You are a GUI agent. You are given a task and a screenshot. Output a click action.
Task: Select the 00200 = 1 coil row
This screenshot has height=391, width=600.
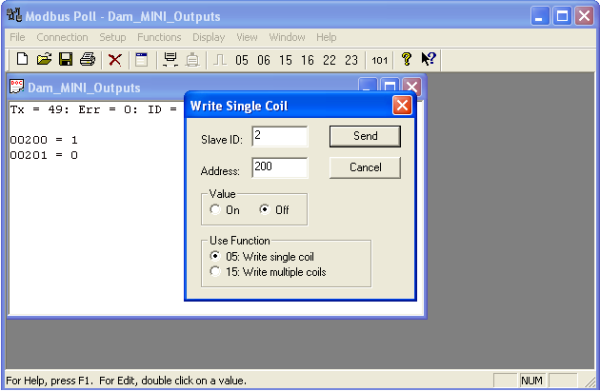44,140
